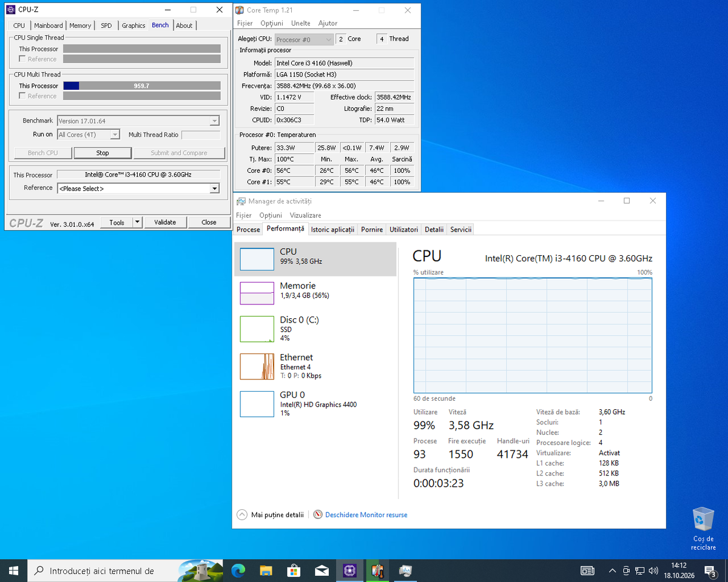Screen dimensions: 728x582
Task: Open Servicii tab in Task Manager
Action: point(461,230)
